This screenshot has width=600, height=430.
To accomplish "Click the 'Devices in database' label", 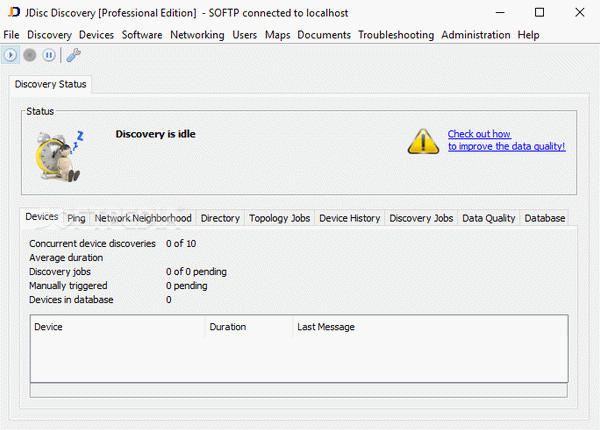I will (71, 300).
